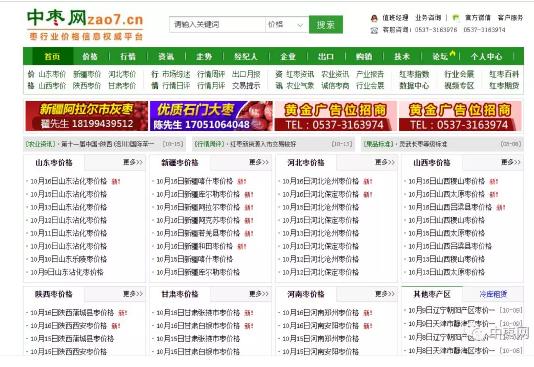Click the 山东枣价 sub-navigation link
The height and width of the screenshot is (367, 534).
click(x=52, y=74)
